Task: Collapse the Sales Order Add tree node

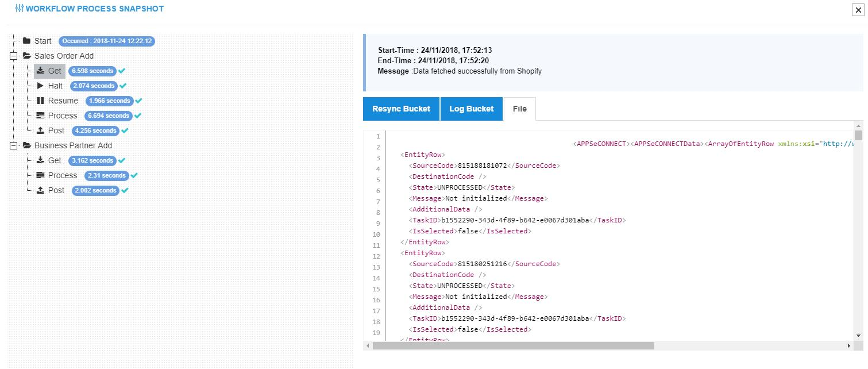Action: point(14,56)
